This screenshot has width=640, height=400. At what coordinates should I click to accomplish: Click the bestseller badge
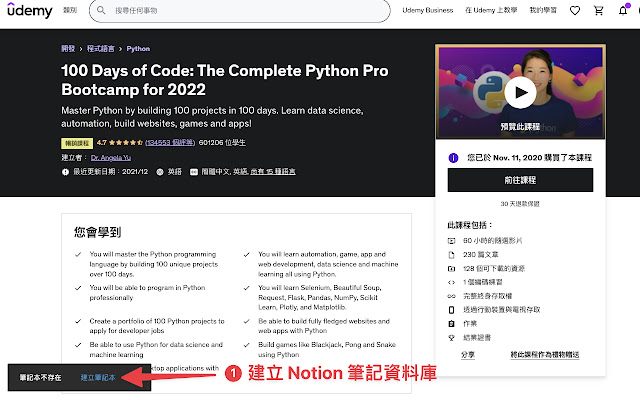[77, 143]
